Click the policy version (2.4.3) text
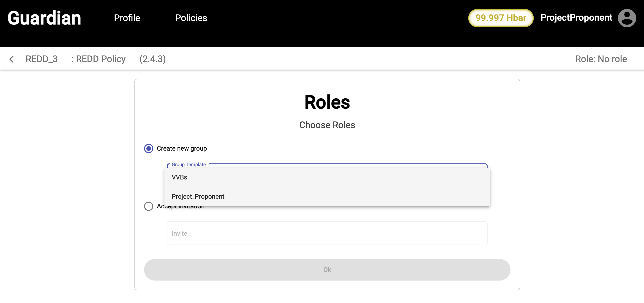This screenshot has width=644, height=303. coord(153,59)
